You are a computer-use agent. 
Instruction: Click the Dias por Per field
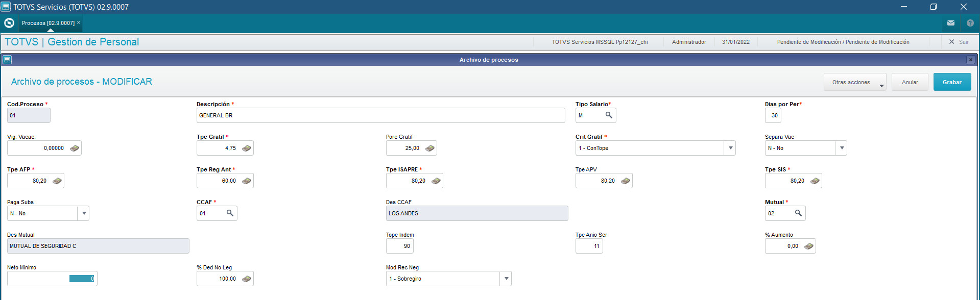click(773, 115)
